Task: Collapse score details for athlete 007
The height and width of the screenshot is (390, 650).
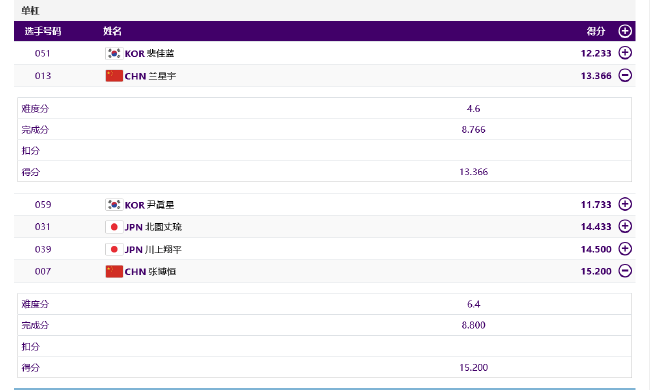Action: click(x=625, y=271)
